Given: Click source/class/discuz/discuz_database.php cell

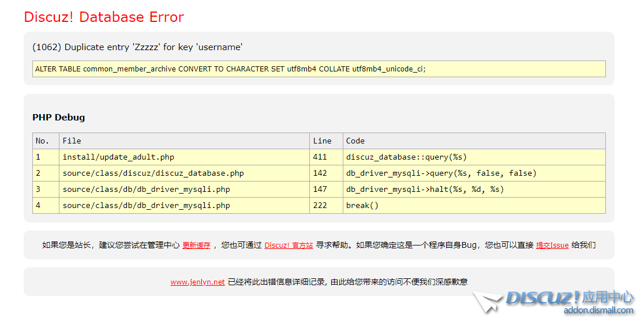Looking at the screenshot, I should tap(185, 173).
